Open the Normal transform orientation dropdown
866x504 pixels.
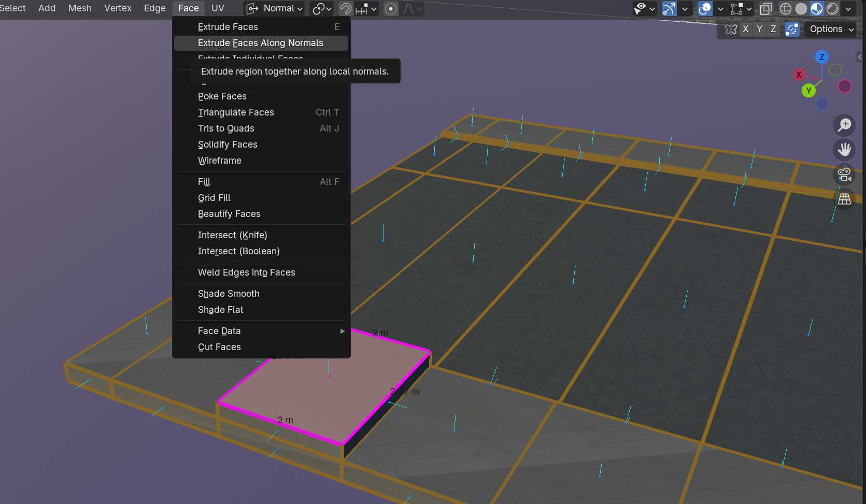[274, 8]
